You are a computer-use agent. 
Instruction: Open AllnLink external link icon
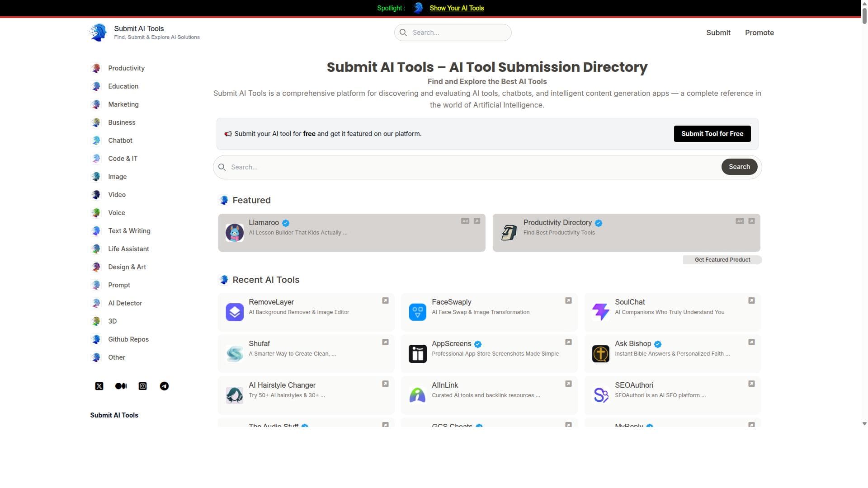pyautogui.click(x=568, y=384)
